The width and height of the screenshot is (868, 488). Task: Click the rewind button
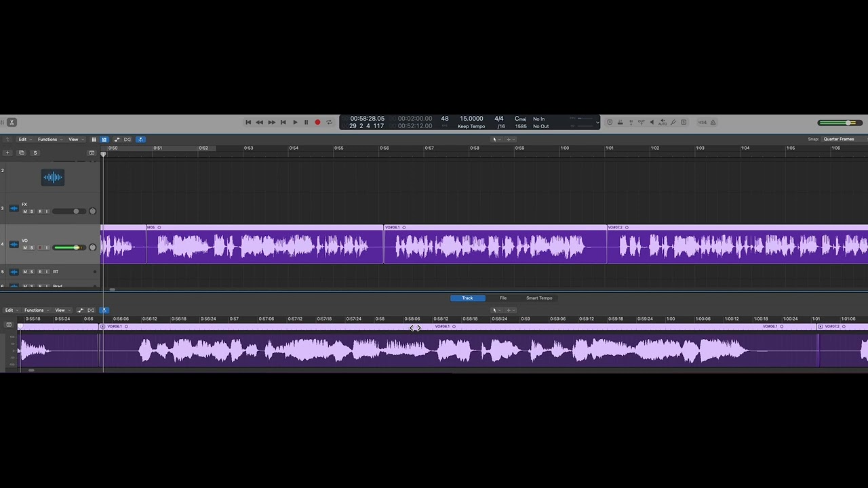(260, 123)
